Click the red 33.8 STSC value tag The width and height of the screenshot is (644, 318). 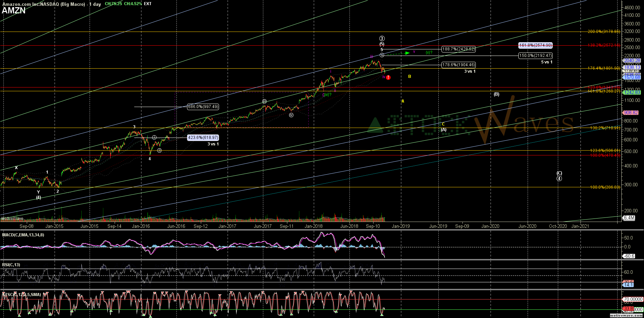tap(628, 309)
